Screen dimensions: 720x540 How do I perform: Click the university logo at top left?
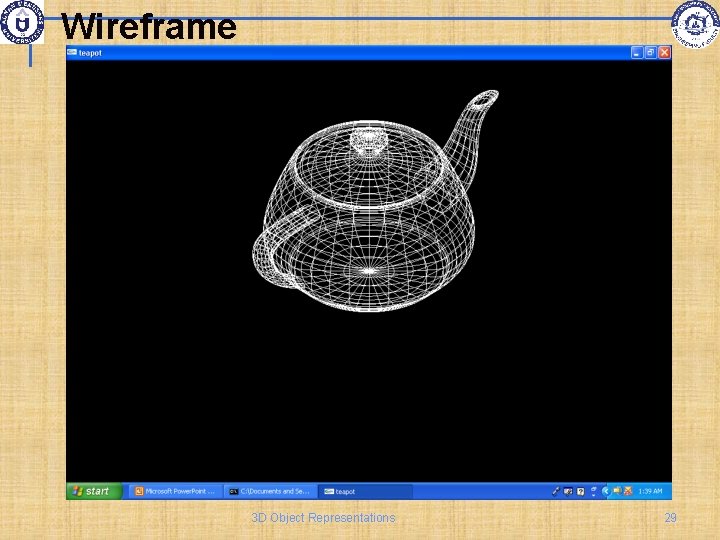22,22
